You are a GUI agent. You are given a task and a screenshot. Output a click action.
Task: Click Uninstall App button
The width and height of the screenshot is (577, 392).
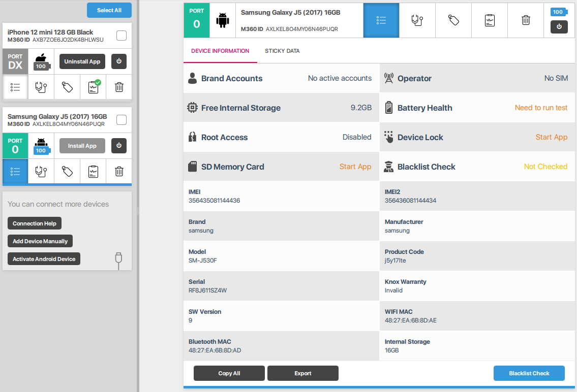(x=82, y=61)
